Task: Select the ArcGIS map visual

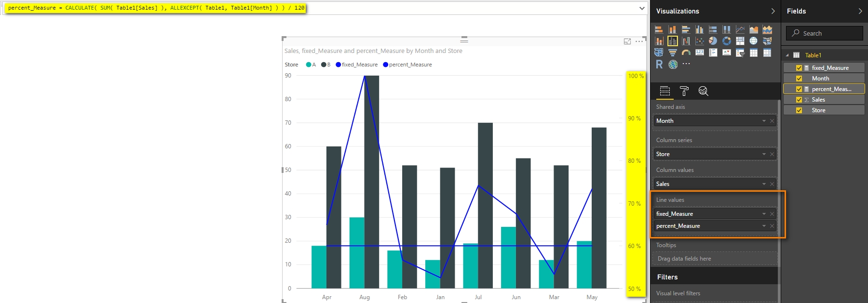Action: pyautogui.click(x=673, y=64)
